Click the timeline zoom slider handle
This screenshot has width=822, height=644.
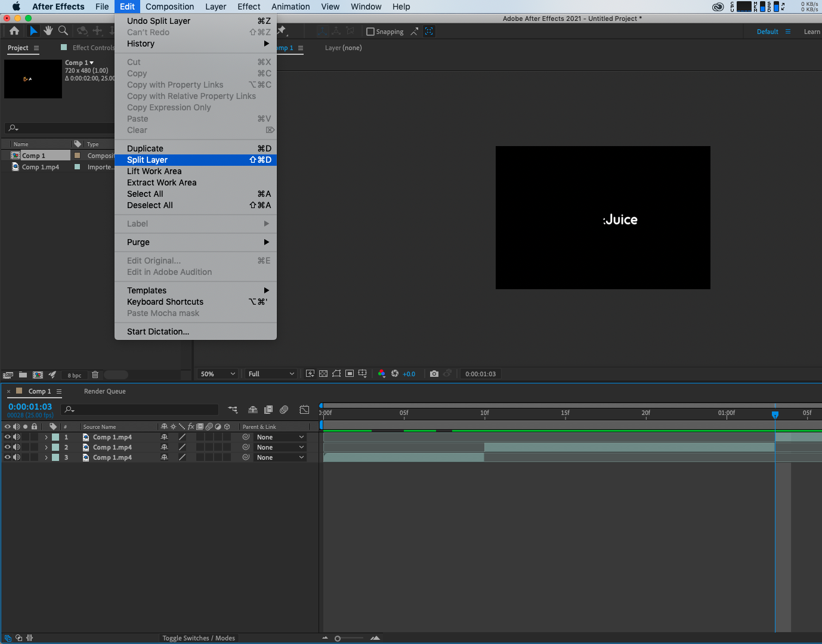[x=338, y=639]
